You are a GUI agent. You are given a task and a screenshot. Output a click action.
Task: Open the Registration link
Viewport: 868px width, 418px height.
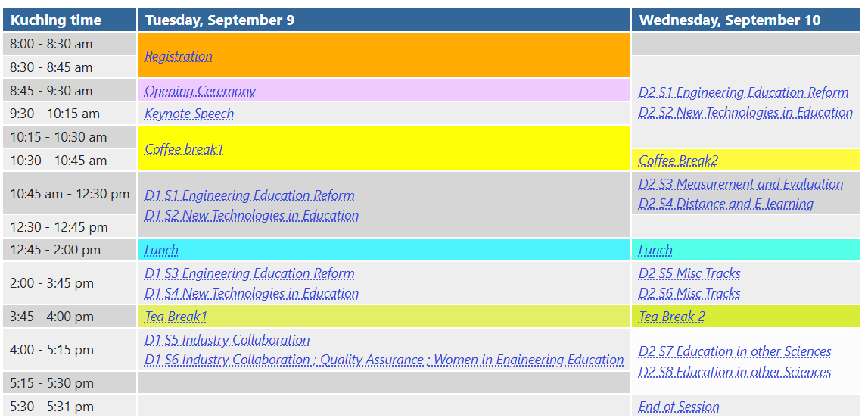179,56
